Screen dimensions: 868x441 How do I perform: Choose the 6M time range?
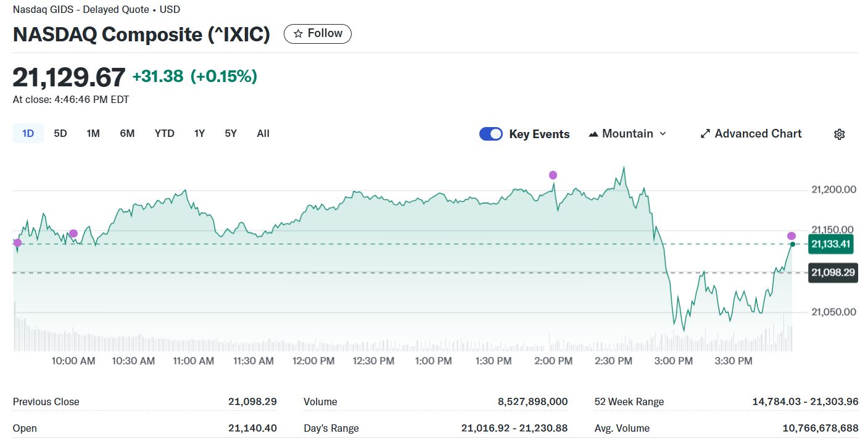tap(127, 133)
